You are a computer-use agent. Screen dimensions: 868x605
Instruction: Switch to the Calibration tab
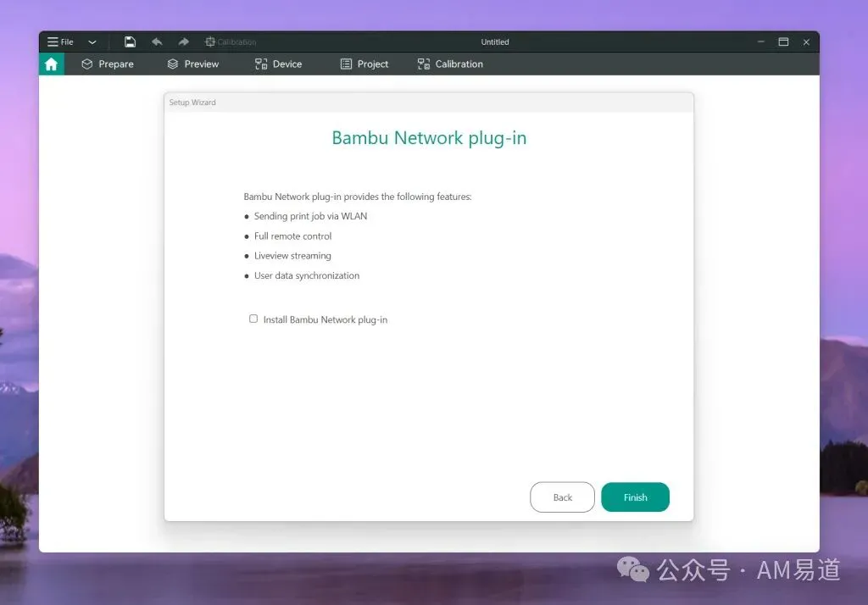[450, 64]
